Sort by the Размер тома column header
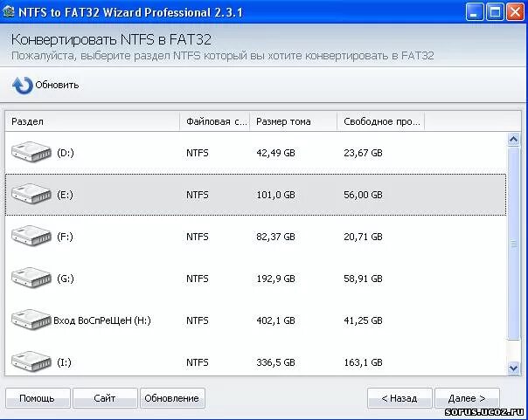 pos(294,121)
